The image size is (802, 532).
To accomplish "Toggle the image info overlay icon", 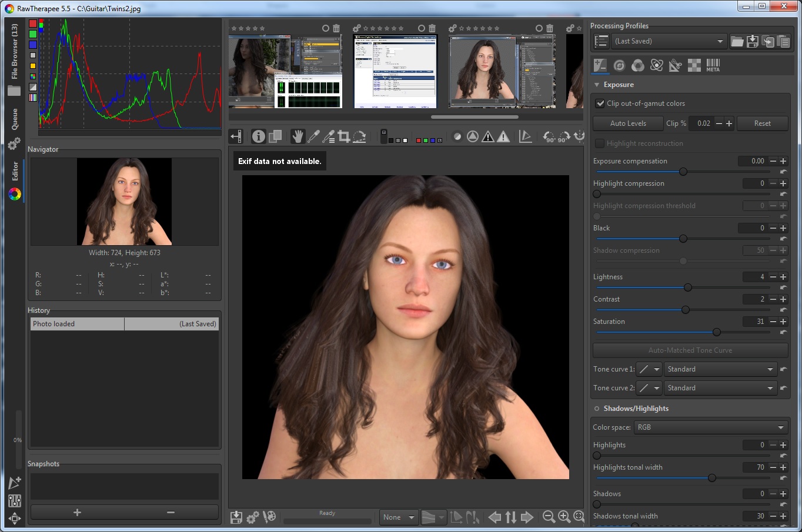I will pos(259,137).
